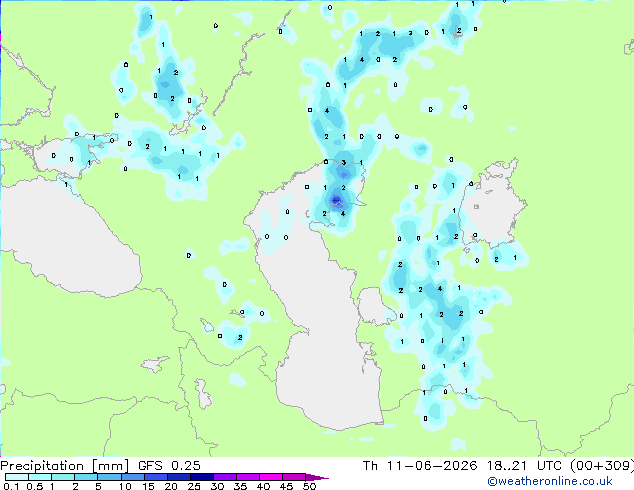Pick the 40–45 mm magenta legend swatch

click(271, 477)
